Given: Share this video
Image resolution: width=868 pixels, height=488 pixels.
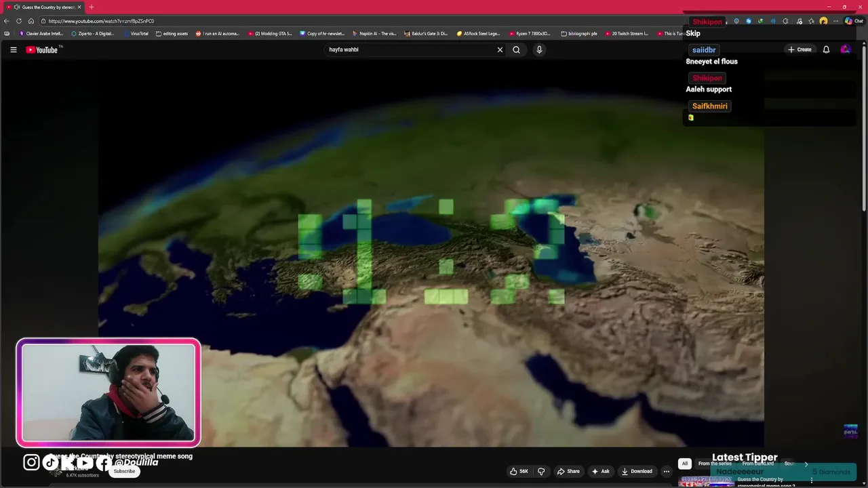Looking at the screenshot, I should point(568,471).
